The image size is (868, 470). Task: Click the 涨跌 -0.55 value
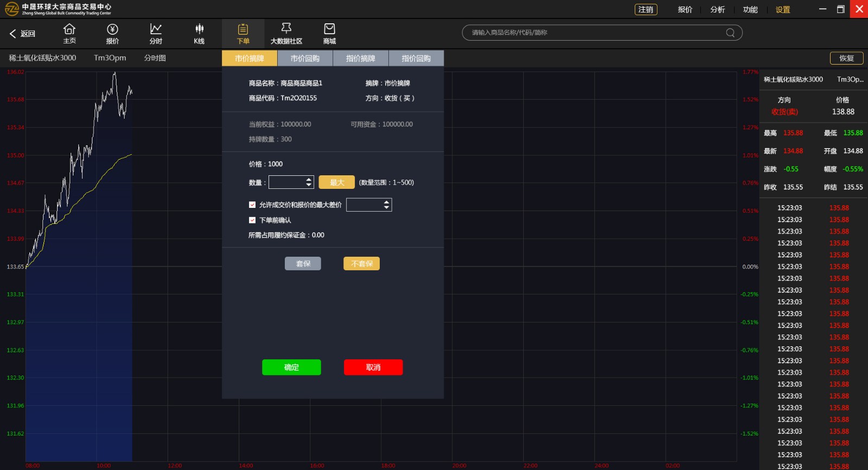[x=790, y=169]
